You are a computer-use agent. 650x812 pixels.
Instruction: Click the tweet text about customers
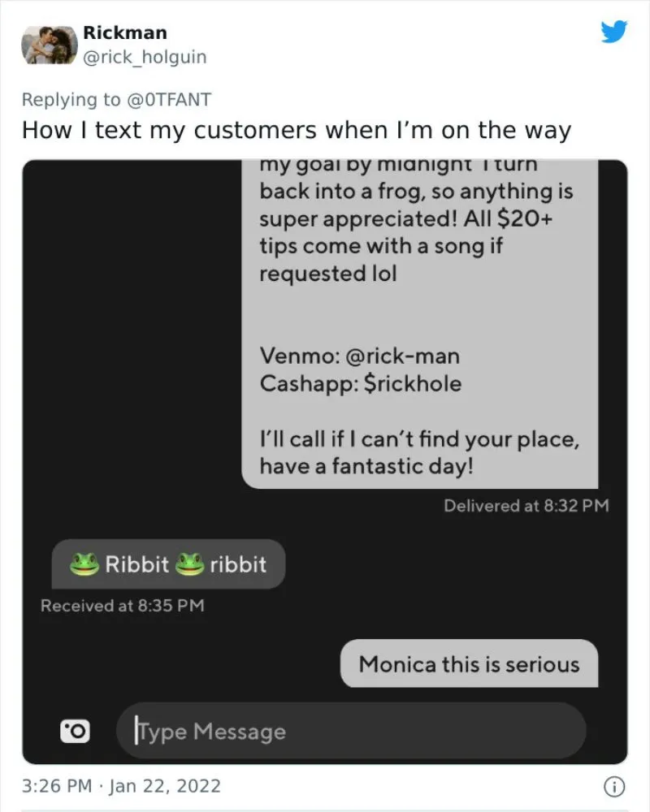point(297,130)
